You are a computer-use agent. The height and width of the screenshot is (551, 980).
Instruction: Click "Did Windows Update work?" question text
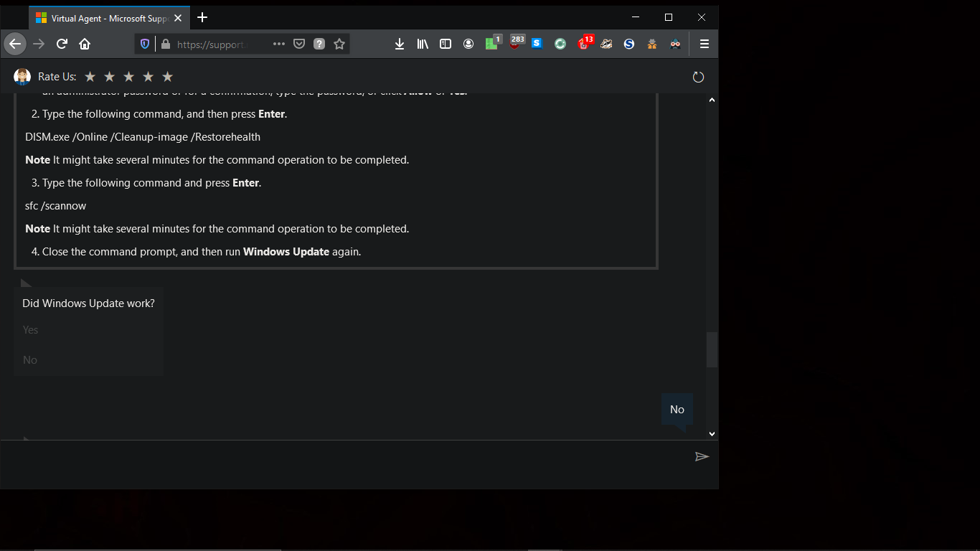click(88, 303)
